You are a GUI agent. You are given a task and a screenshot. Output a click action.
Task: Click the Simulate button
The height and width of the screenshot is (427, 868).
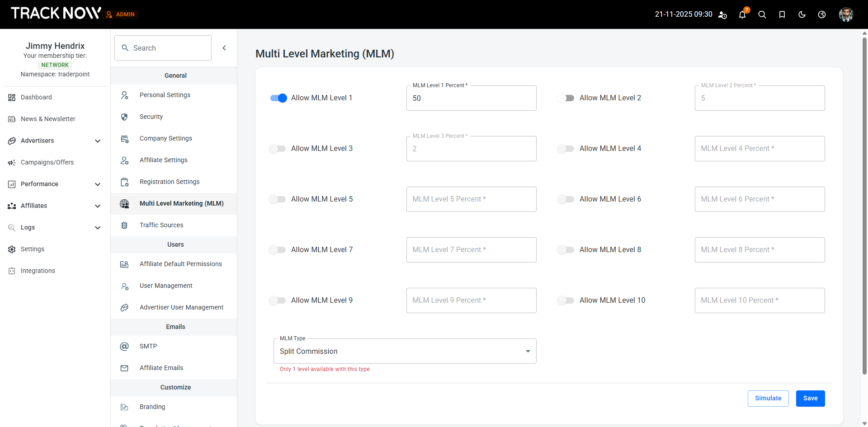(x=768, y=398)
